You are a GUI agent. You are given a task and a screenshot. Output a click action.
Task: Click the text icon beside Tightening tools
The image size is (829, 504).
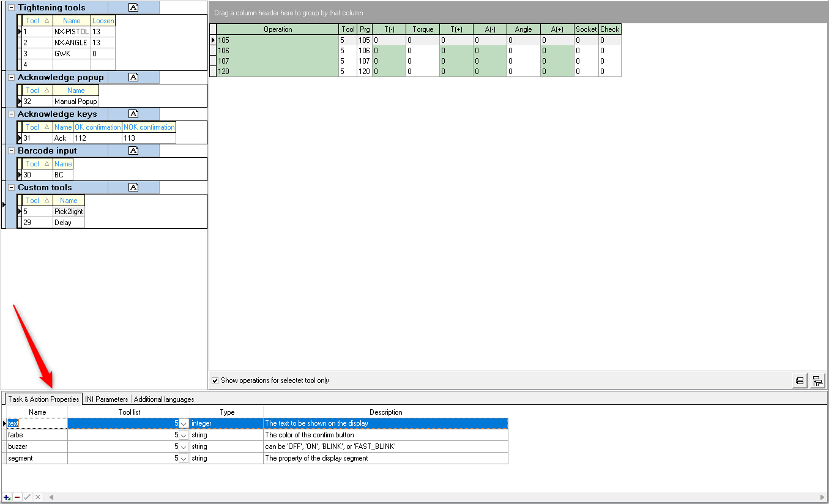134,7
